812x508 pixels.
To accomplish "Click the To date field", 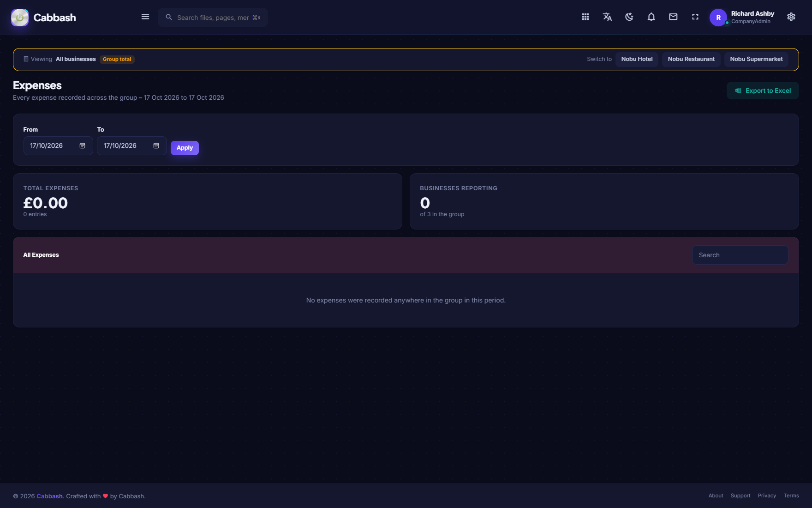I will tap(132, 146).
